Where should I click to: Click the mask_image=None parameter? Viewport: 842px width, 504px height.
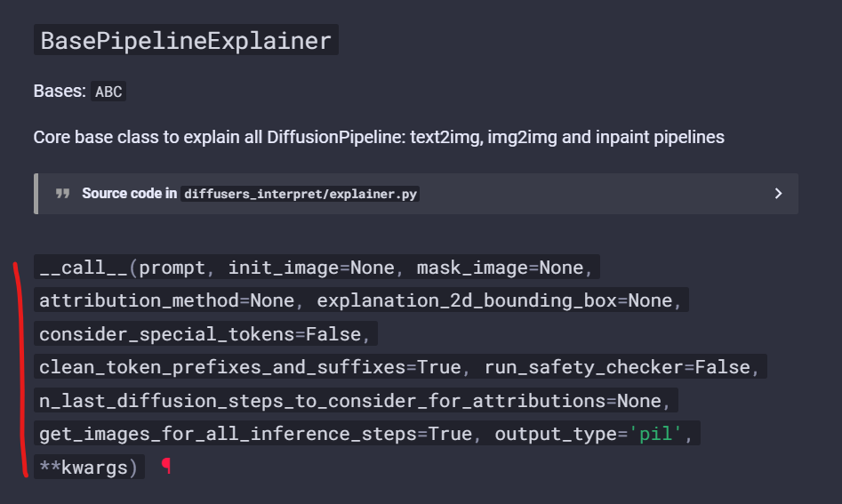coord(500,268)
